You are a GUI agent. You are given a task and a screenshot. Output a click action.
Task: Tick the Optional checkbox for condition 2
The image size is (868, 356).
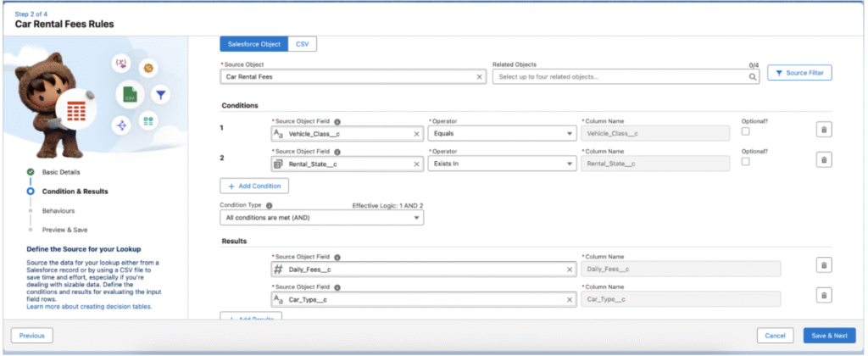tap(746, 161)
